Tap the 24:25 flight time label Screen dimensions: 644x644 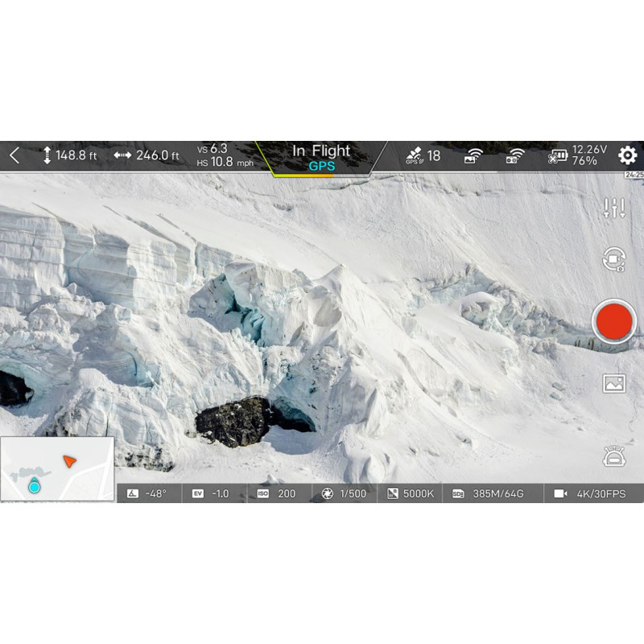tap(634, 175)
